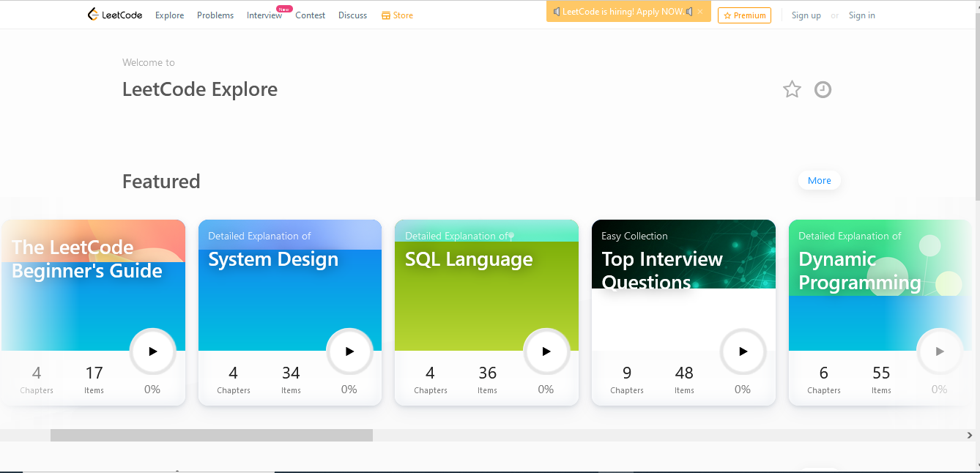Click the Featured section heading
The height and width of the screenshot is (473, 980).
pos(161,181)
